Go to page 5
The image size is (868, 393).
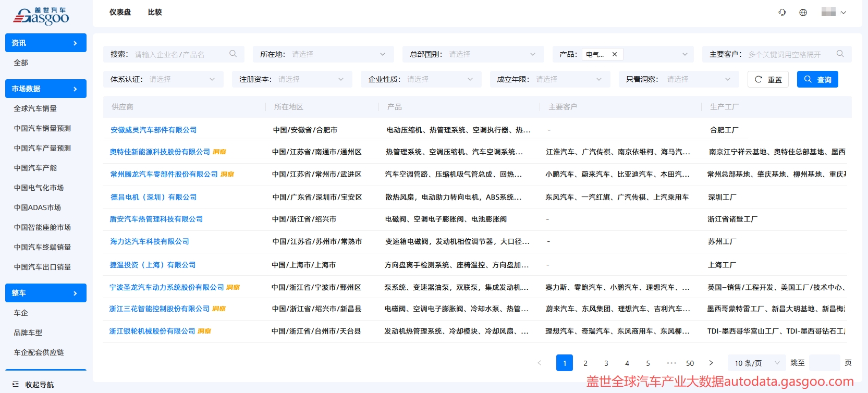[x=648, y=363]
